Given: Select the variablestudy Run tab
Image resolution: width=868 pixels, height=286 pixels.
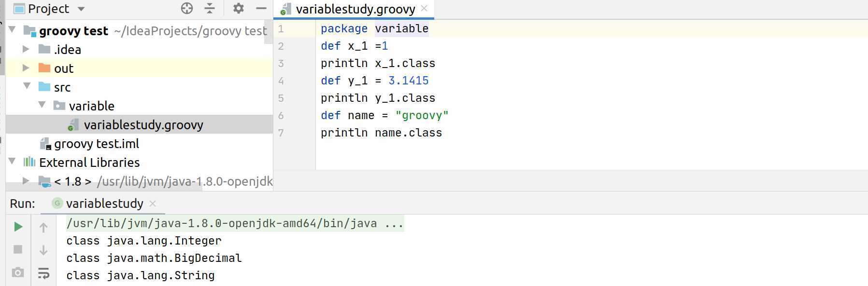Looking at the screenshot, I should tap(104, 204).
